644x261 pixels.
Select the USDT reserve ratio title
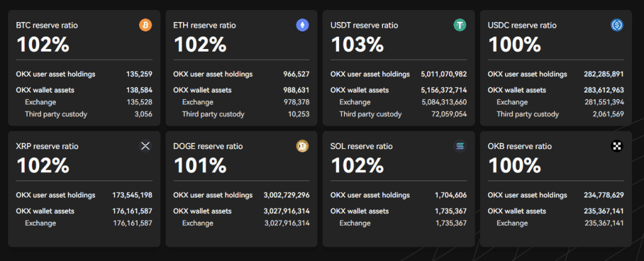[364, 26]
